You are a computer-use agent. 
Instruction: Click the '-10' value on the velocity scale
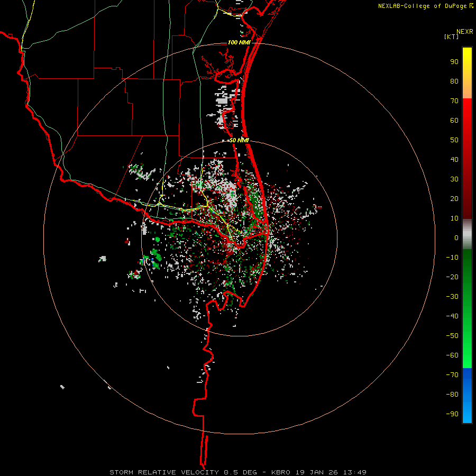tap(452, 258)
